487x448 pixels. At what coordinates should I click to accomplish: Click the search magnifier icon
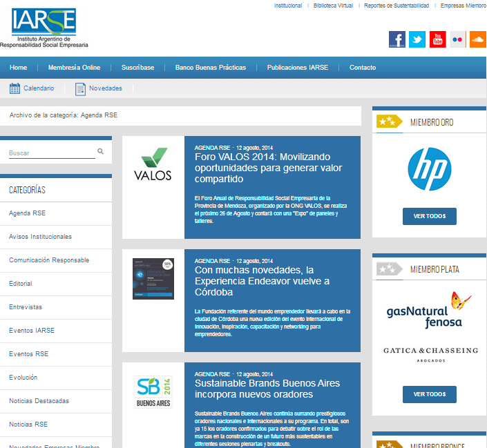101,151
